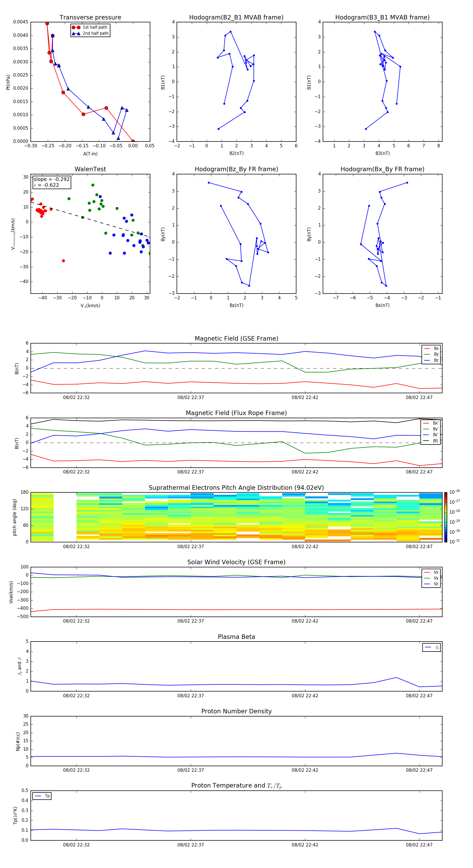
Task: Click the "Plasma Beta" panel title
Action: (236, 637)
